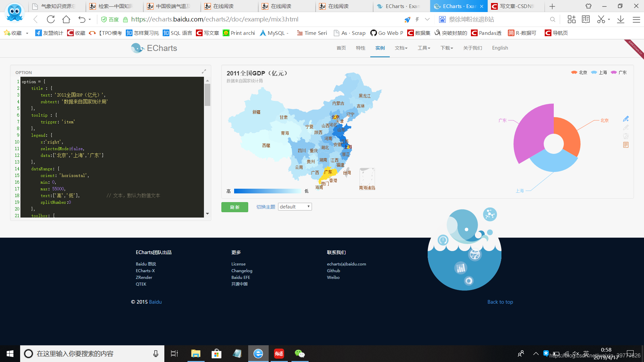Open the Go Web P bookmark
The height and width of the screenshot is (362, 644).
point(387,33)
